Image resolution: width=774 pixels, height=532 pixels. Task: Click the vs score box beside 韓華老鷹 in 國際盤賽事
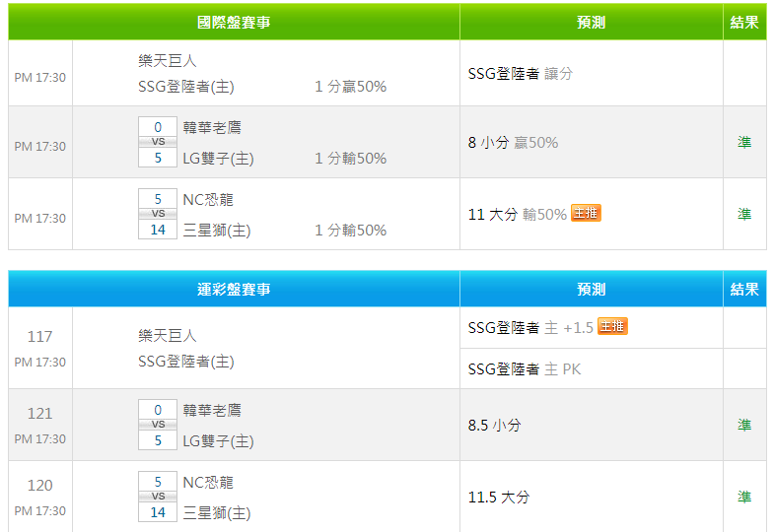click(158, 143)
